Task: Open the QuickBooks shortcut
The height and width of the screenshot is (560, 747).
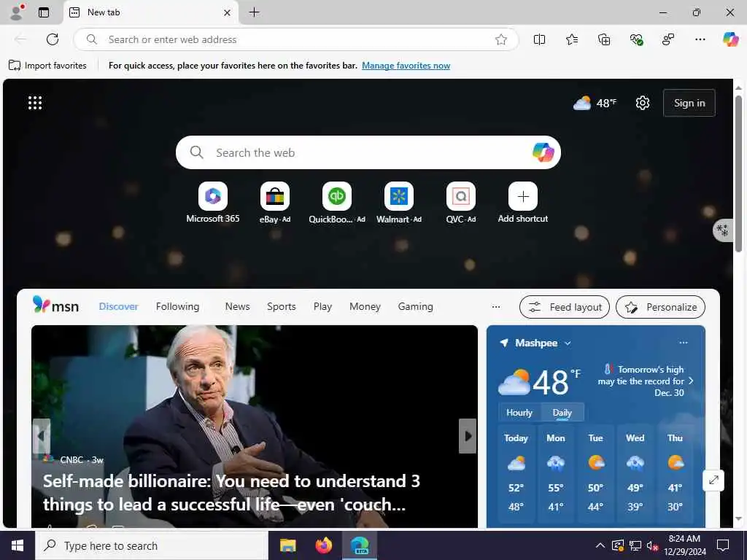Action: 337,203
